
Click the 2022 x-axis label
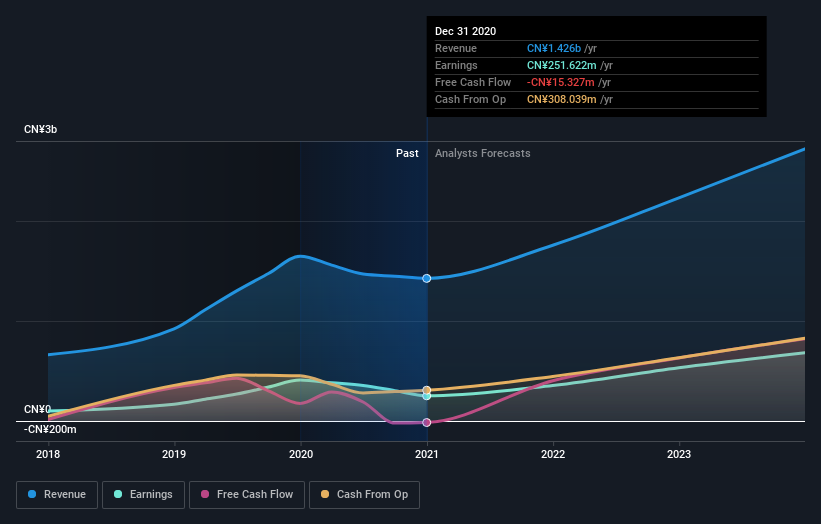pos(553,454)
